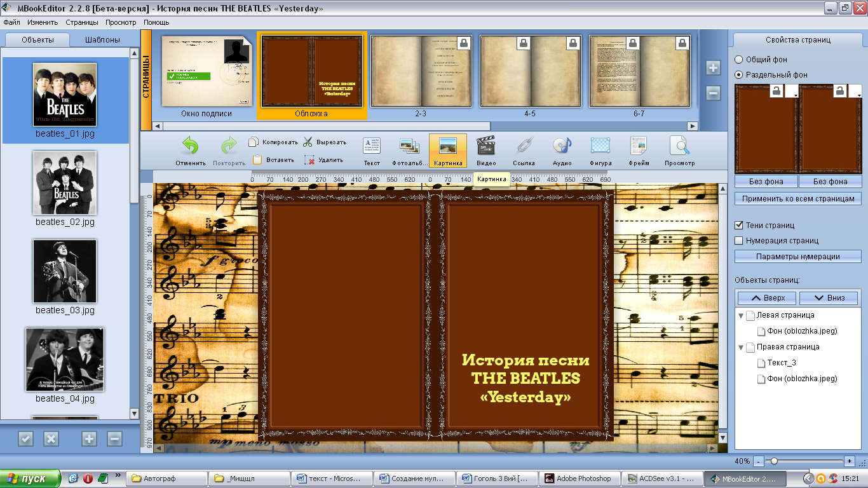Viewport: 868px width, 488px height.
Task: Select Общий фон radio button
Action: pyautogui.click(x=738, y=59)
